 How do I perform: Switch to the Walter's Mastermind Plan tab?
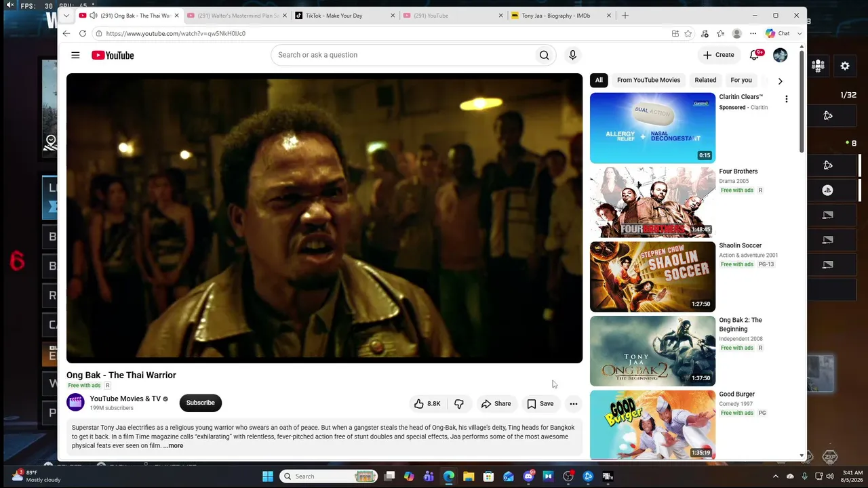pyautogui.click(x=237, y=16)
